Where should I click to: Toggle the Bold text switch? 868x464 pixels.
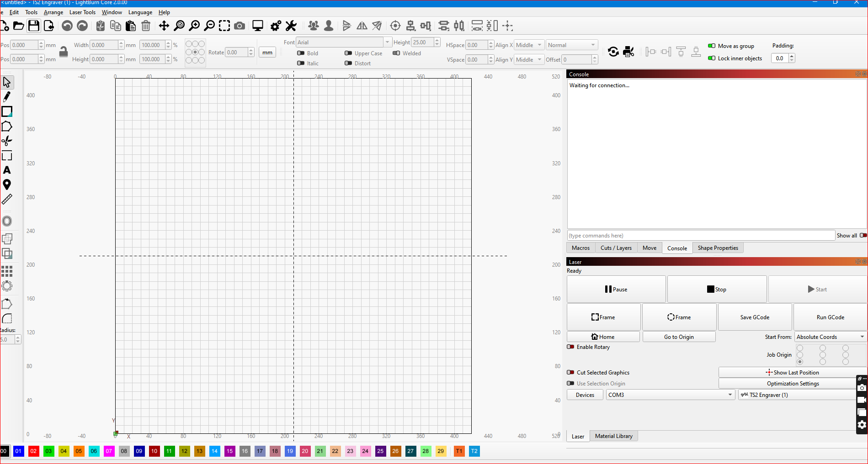pyautogui.click(x=301, y=53)
